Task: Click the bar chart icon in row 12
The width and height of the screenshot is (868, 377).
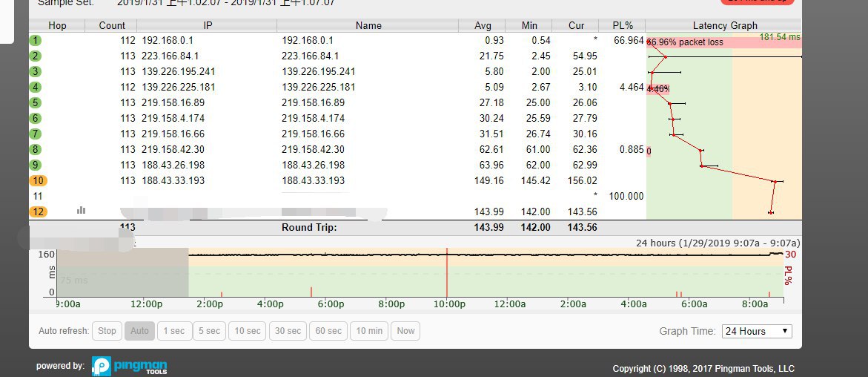Action: click(81, 211)
